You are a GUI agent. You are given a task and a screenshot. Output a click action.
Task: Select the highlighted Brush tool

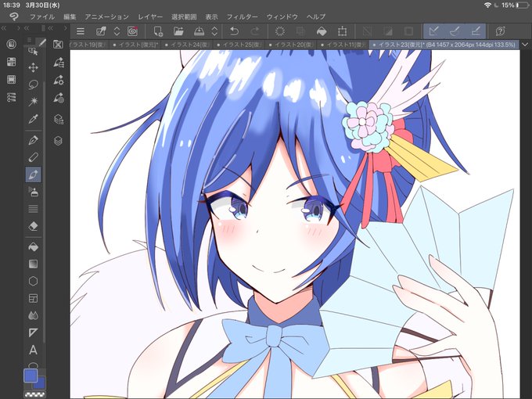(33, 174)
